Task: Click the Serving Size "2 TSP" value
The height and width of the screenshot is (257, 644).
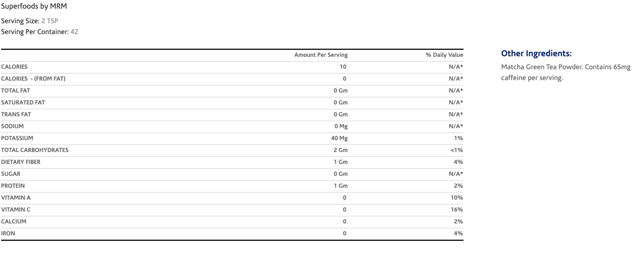Action: tap(49, 21)
